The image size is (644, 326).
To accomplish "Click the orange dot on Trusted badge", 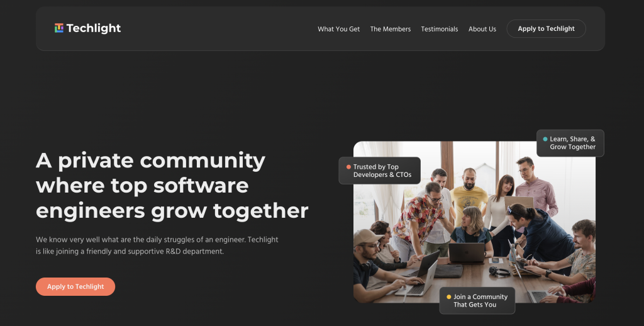I will tap(348, 167).
